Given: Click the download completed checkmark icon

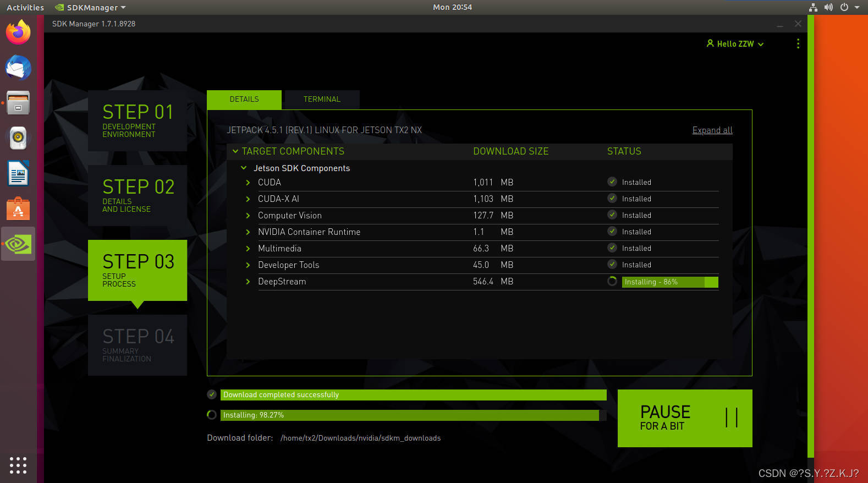Looking at the screenshot, I should coord(212,394).
